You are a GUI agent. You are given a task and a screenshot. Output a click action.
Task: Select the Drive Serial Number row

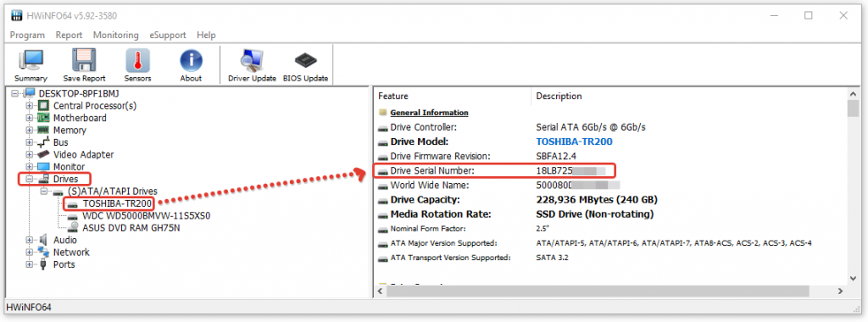tap(610, 170)
